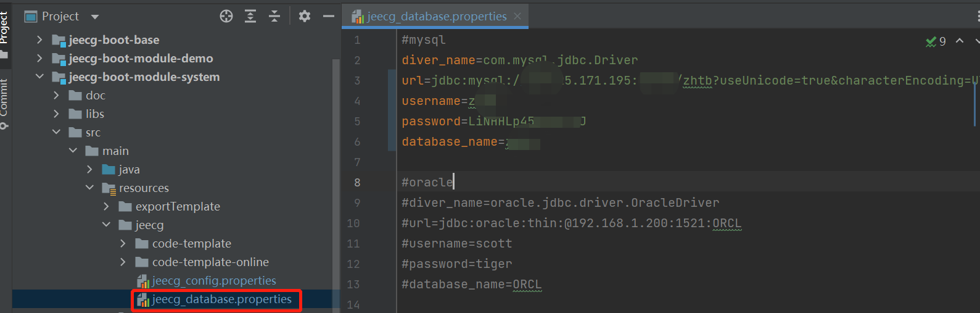Place cursor on #mysql comment line
This screenshot has height=313, width=980.
(424, 40)
